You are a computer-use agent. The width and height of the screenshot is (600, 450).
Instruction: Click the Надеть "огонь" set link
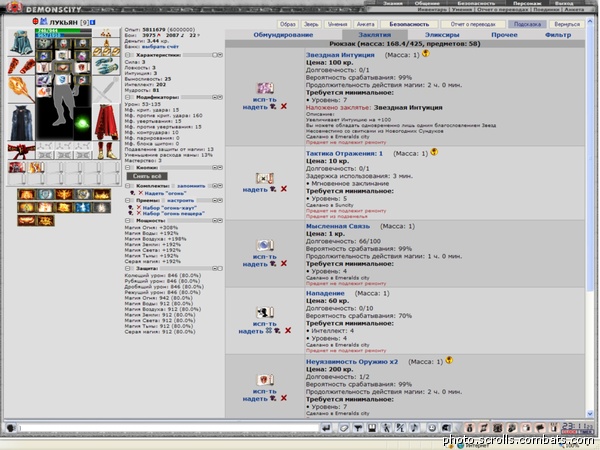[165, 194]
